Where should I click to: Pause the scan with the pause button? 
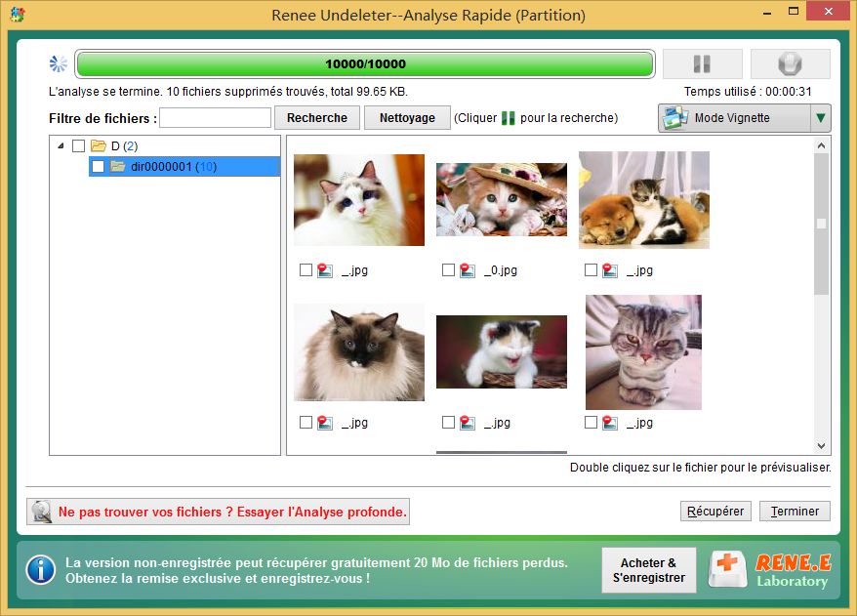click(701, 64)
